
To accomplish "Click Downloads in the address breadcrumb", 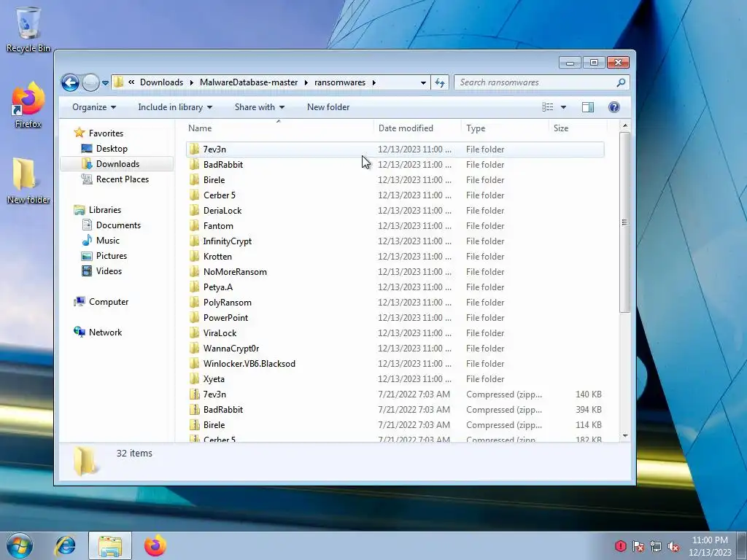I will (x=161, y=82).
